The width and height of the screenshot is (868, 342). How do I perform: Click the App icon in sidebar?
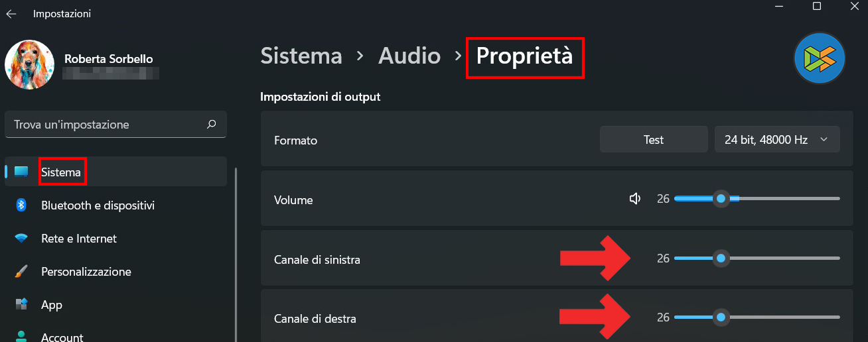point(21,304)
